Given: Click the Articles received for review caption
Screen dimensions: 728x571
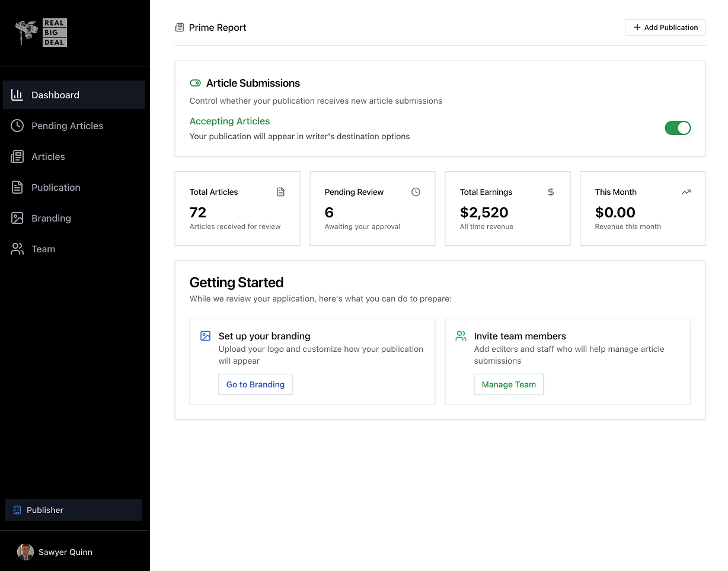Looking at the screenshot, I should tap(235, 226).
